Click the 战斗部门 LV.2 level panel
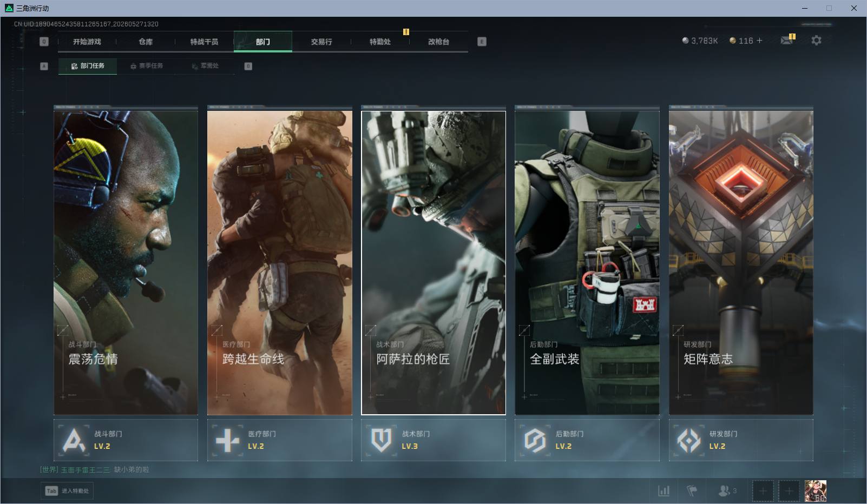867x504 pixels. [126, 440]
